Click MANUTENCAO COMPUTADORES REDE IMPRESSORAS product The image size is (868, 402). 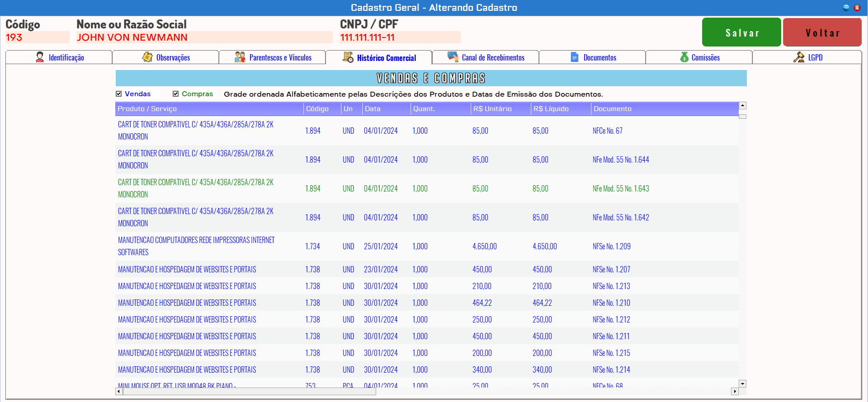tap(196, 246)
